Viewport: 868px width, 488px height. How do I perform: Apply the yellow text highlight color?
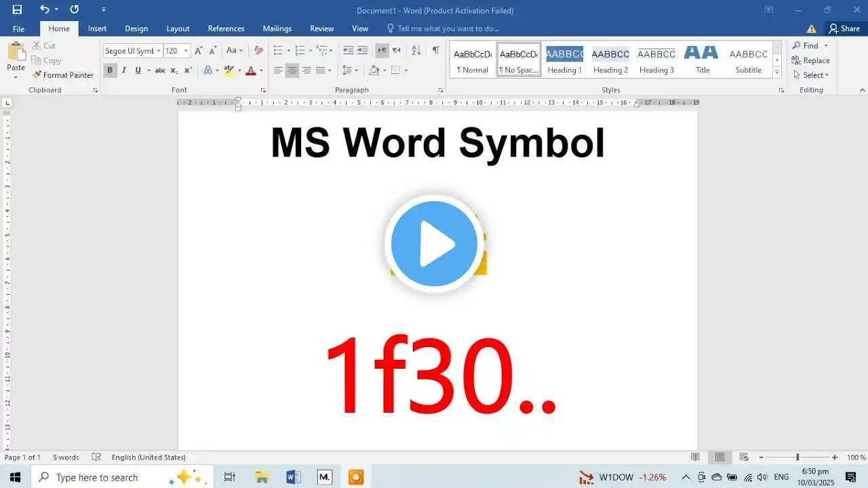coord(229,70)
